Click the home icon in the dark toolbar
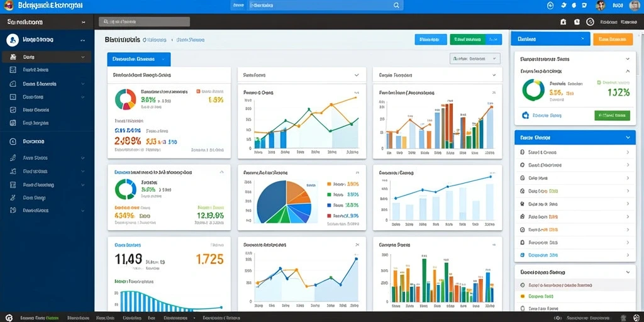 [x=563, y=22]
